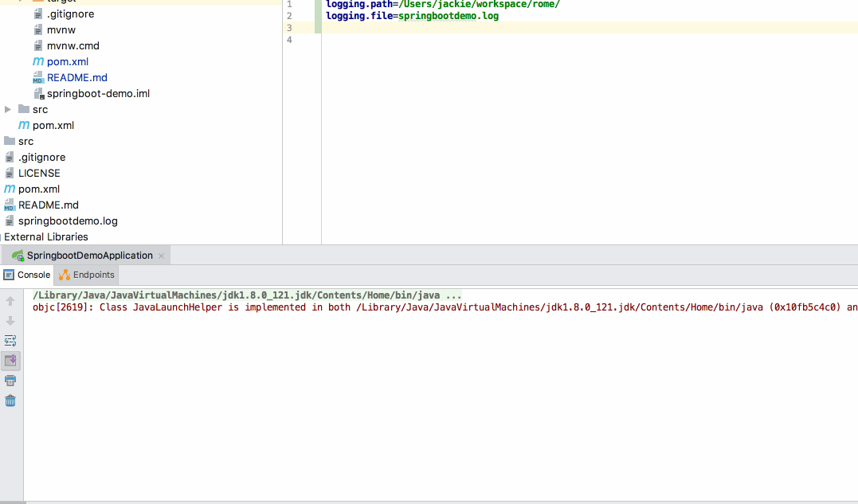Select the mvnw file
This screenshot has width=858, height=504.
coord(61,30)
